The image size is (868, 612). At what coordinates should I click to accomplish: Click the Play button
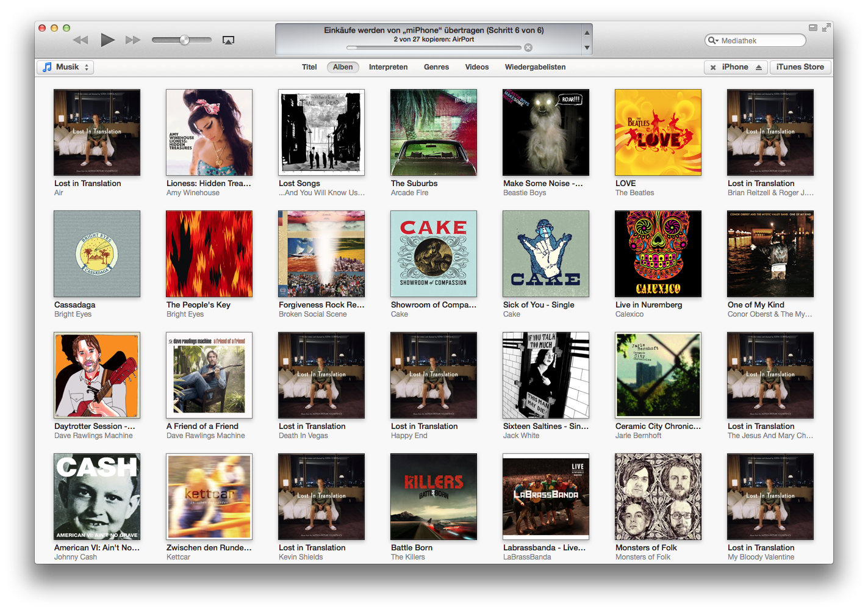108,40
